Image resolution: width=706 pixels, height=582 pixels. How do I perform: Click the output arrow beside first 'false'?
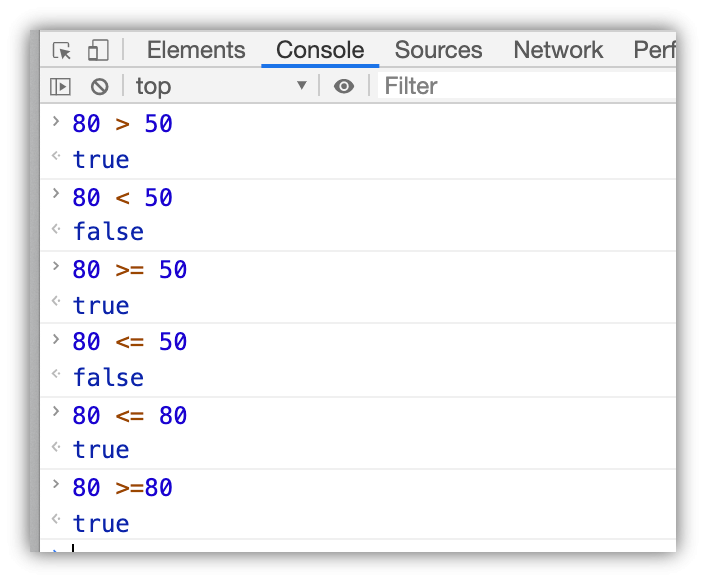click(x=57, y=230)
